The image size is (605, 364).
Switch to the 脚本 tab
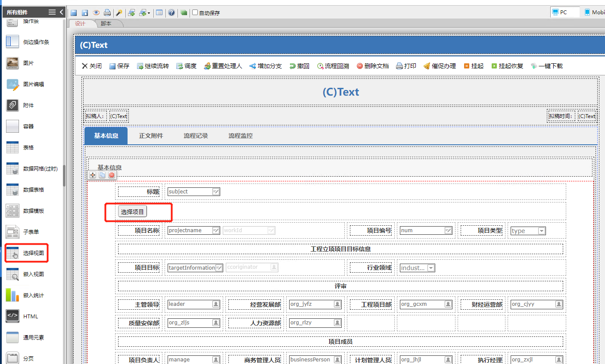click(x=106, y=24)
